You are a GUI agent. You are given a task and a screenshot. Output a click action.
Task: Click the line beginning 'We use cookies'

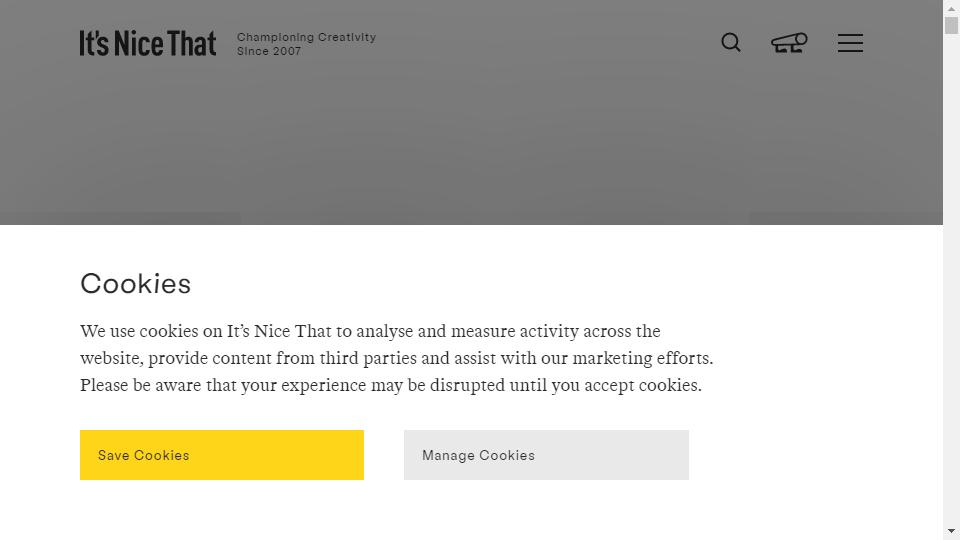370,331
